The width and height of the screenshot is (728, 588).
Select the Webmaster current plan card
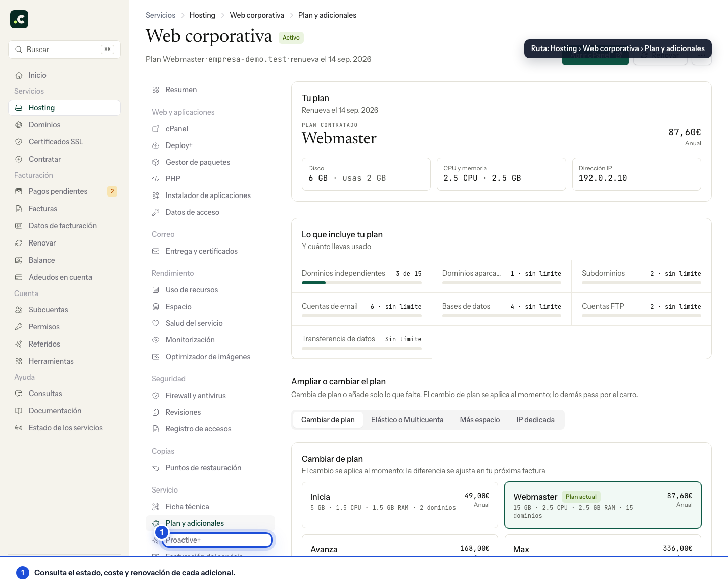click(x=603, y=505)
